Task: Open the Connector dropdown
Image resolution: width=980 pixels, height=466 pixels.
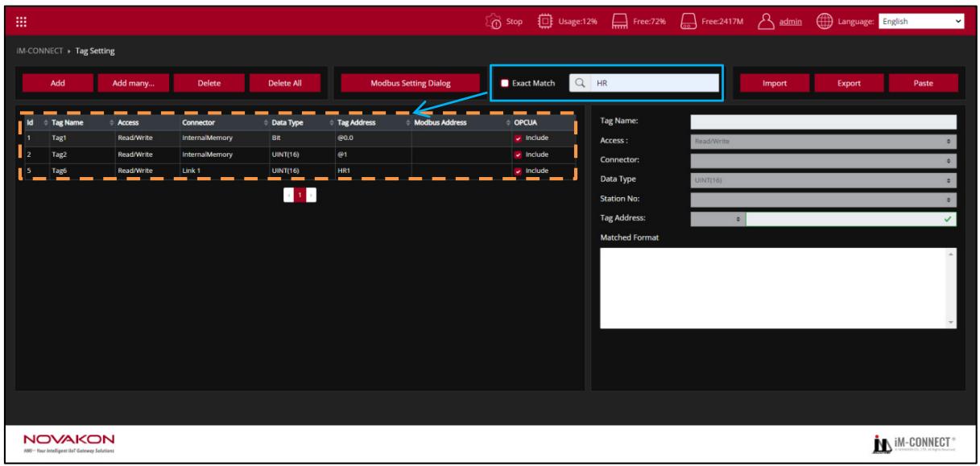Action: [824, 159]
